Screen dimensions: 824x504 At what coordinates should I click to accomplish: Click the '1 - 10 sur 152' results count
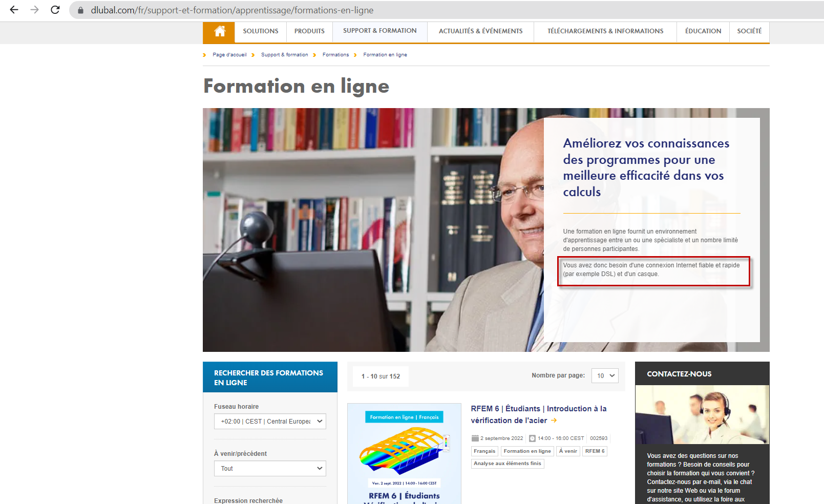381,376
